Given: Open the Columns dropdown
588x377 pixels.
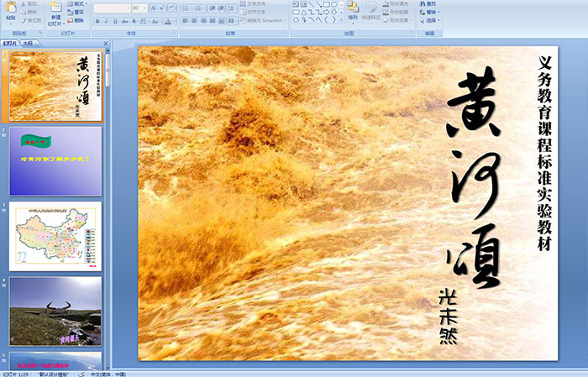Looking at the screenshot, I should coord(233,21).
